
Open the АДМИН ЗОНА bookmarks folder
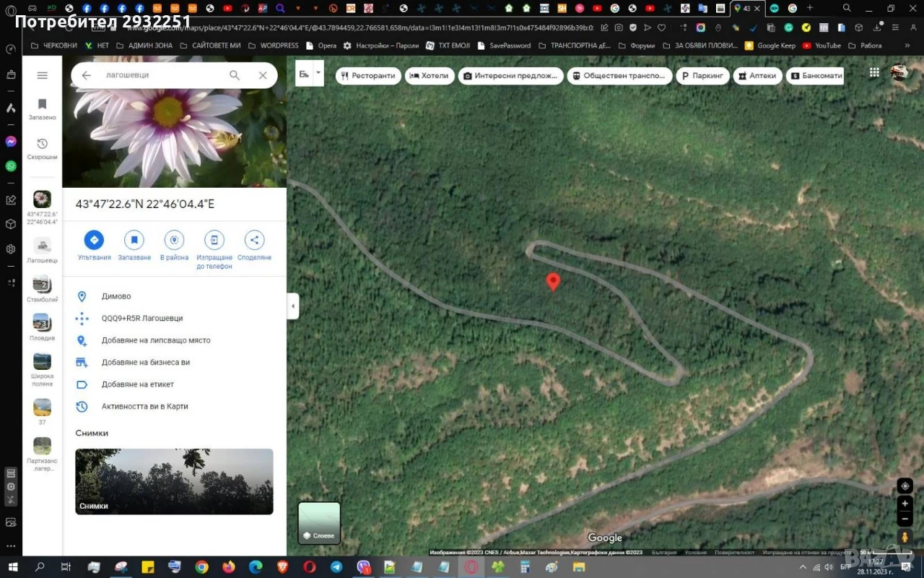click(144, 46)
